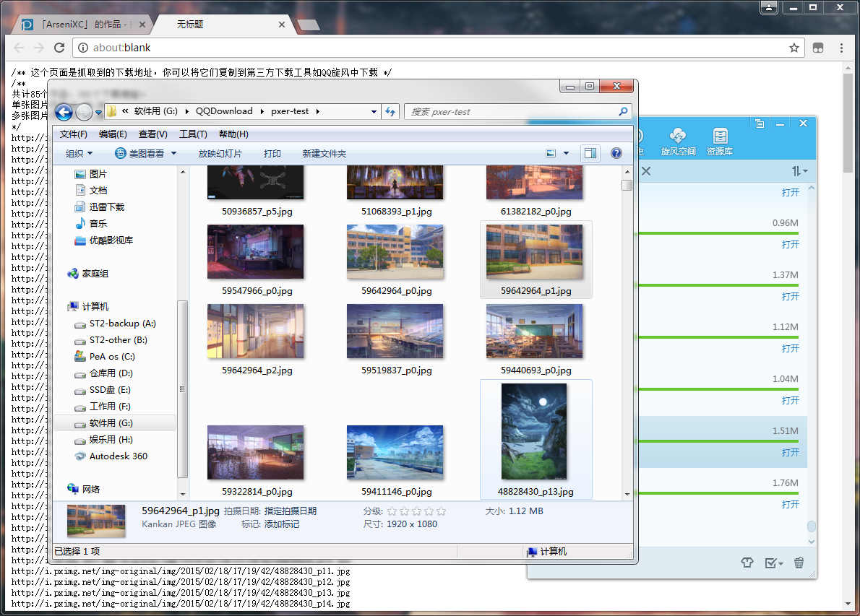Open Explorer help (question mark icon)

616,153
